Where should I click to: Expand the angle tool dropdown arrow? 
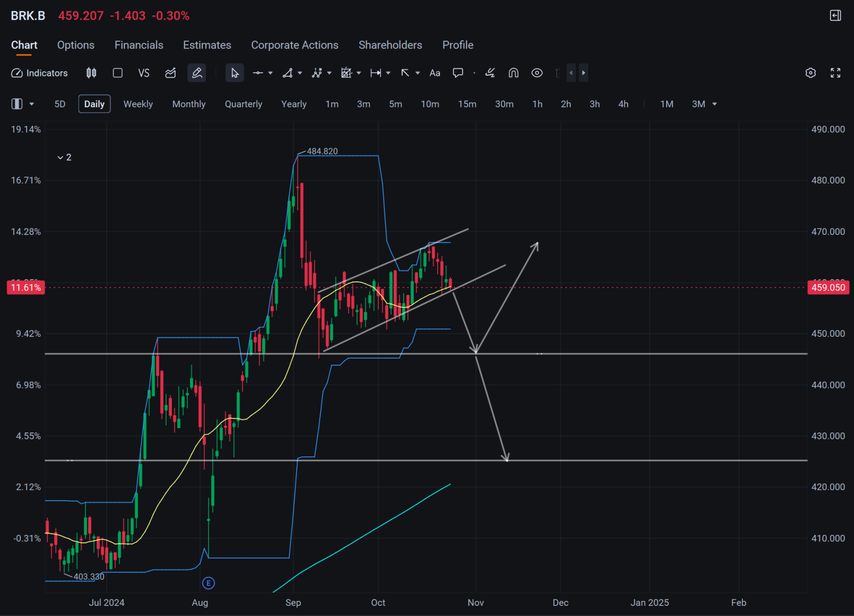coord(300,73)
